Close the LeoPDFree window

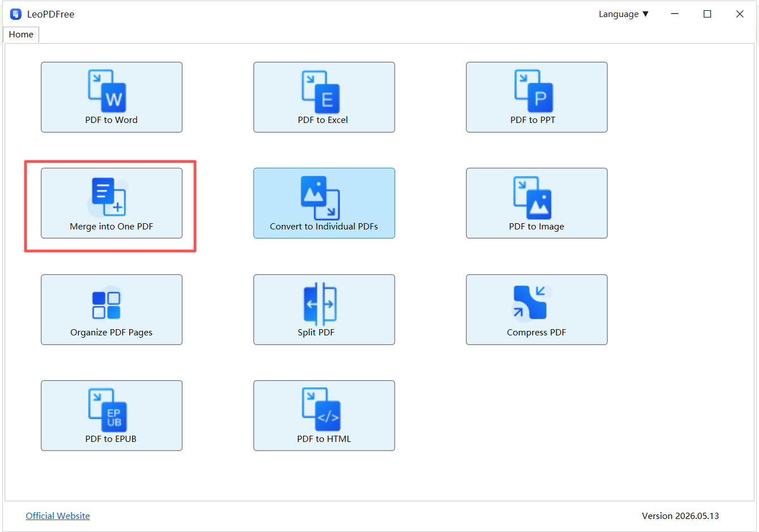(740, 14)
